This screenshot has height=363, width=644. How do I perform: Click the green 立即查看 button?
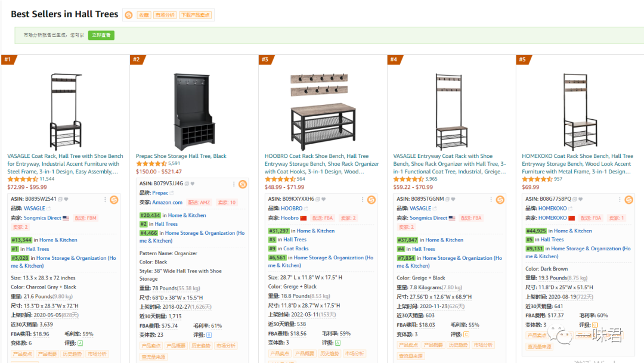pos(101,35)
